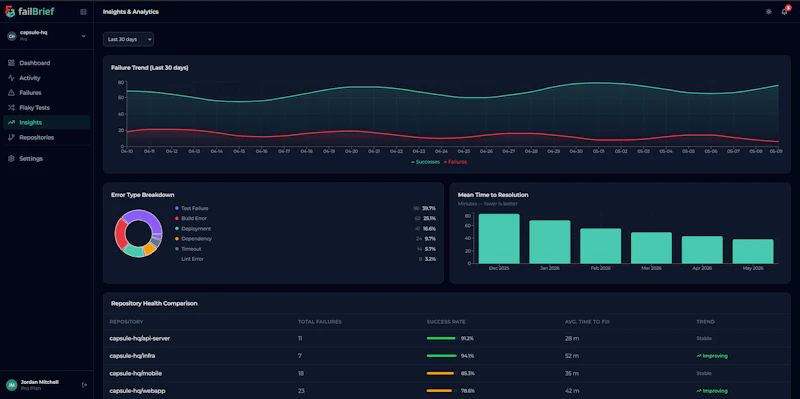800x399 pixels.
Task: Navigate to Flaky Tests
Action: point(46,108)
